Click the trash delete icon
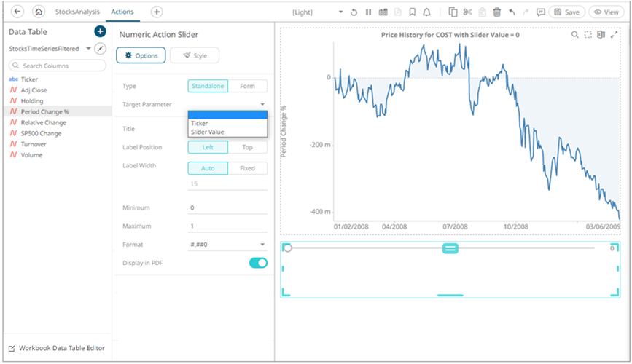632x364 pixels. 496,12
